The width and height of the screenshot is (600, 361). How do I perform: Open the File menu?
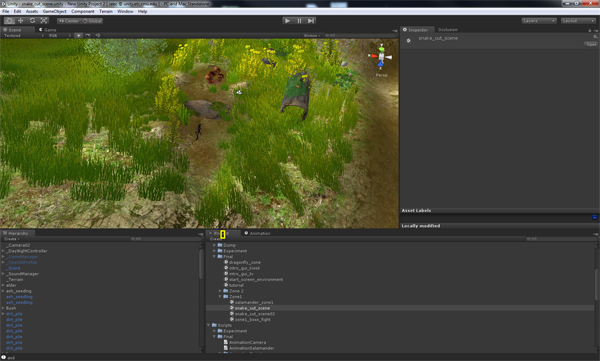(x=6, y=11)
